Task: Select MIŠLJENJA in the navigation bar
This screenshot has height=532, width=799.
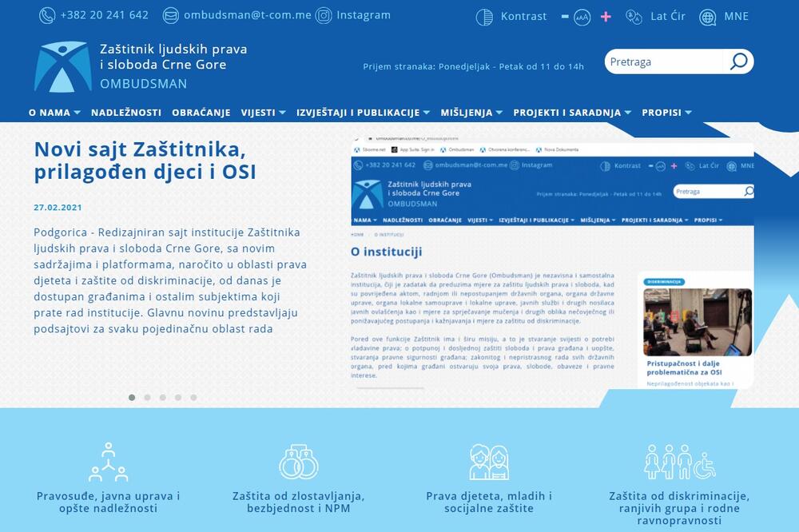Action: coord(467,113)
